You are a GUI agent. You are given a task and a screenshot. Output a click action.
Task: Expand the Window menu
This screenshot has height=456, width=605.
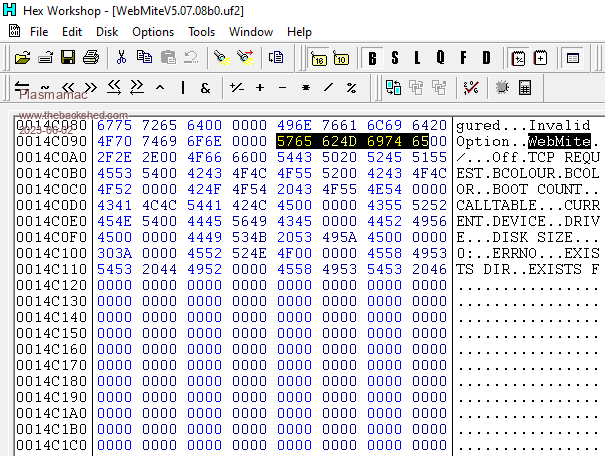[x=251, y=32]
